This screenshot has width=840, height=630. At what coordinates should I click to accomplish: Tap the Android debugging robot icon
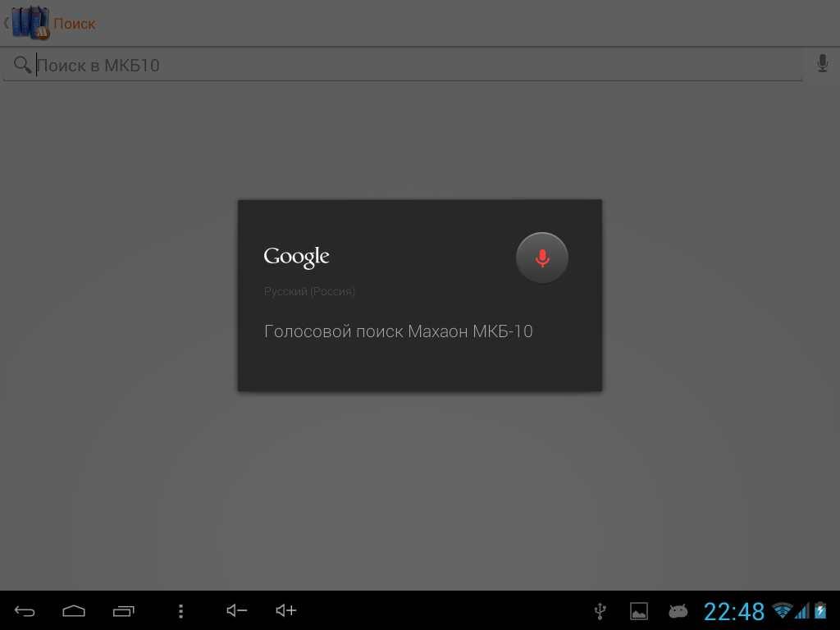pyautogui.click(x=678, y=610)
